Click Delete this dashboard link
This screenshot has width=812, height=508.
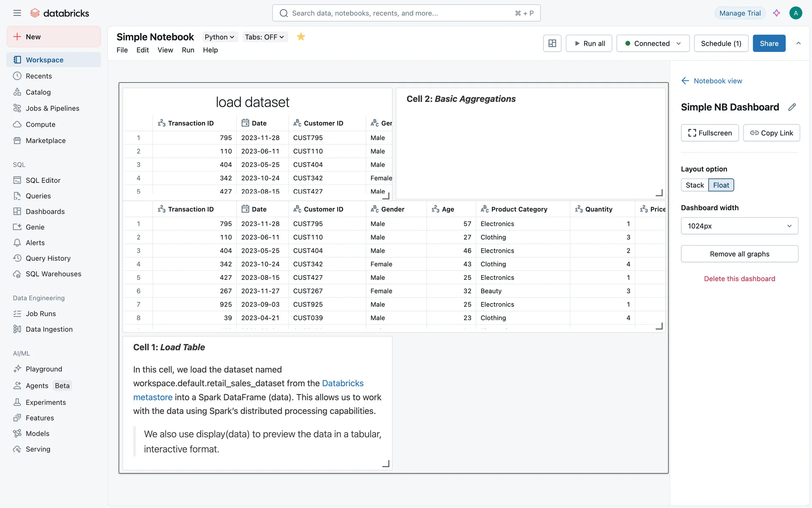[739, 279]
